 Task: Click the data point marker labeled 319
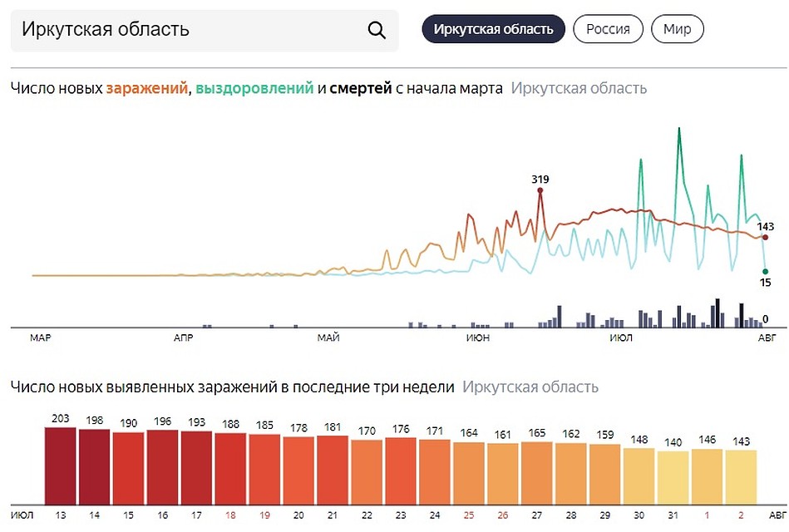pyautogui.click(x=540, y=190)
